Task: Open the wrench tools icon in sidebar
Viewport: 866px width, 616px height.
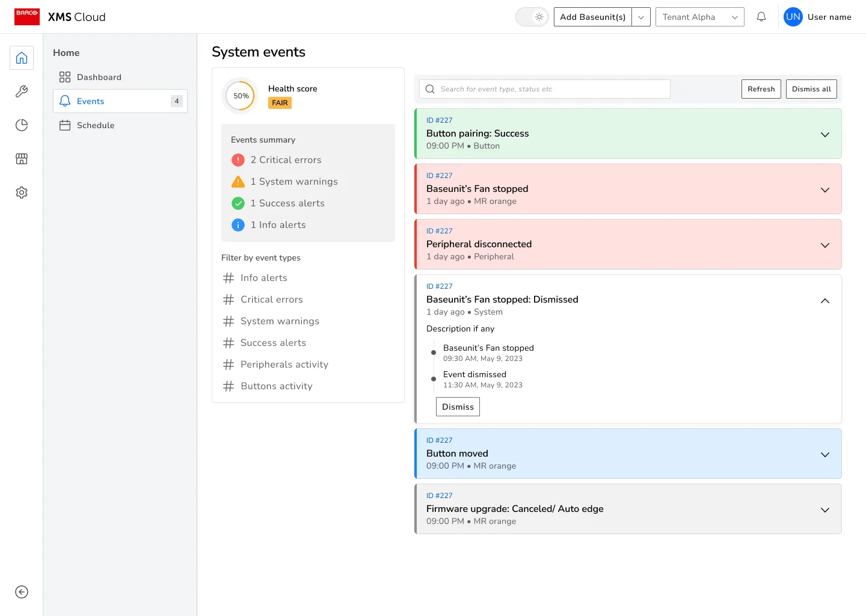Action: point(22,91)
